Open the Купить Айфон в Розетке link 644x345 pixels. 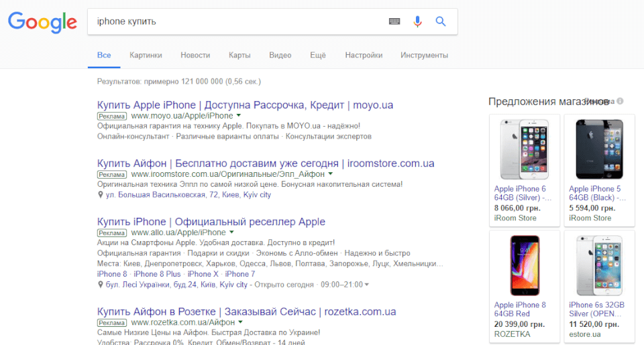point(246,312)
